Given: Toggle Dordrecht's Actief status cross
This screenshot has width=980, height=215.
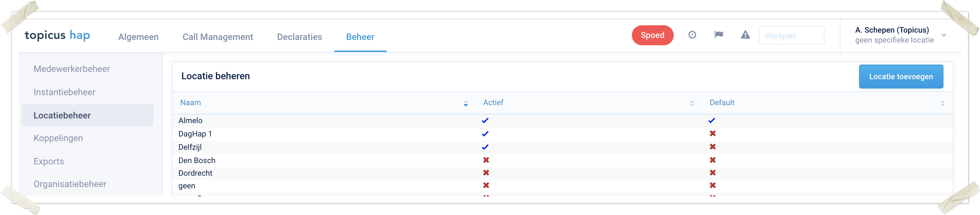Looking at the screenshot, I should [486, 173].
